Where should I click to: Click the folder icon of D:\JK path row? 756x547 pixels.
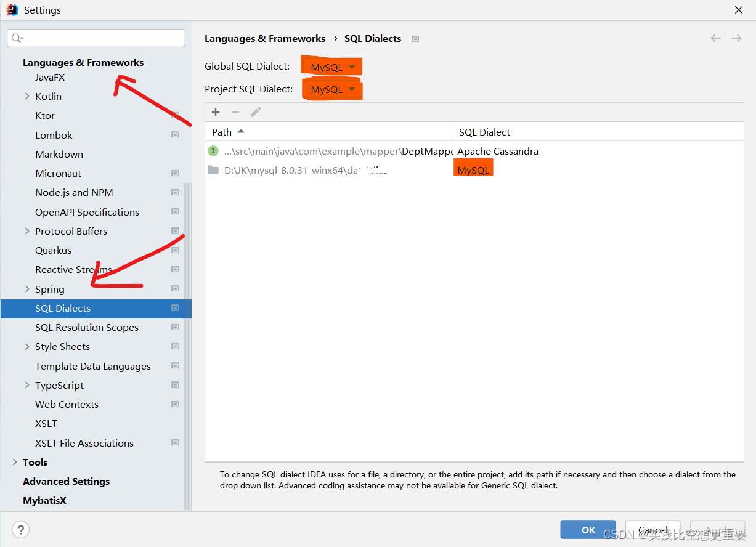[x=213, y=170]
